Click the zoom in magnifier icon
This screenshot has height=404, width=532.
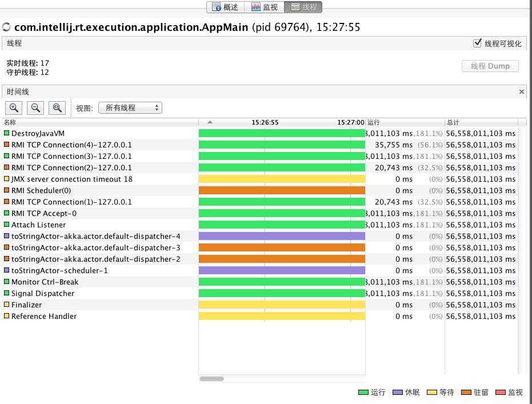point(14,107)
